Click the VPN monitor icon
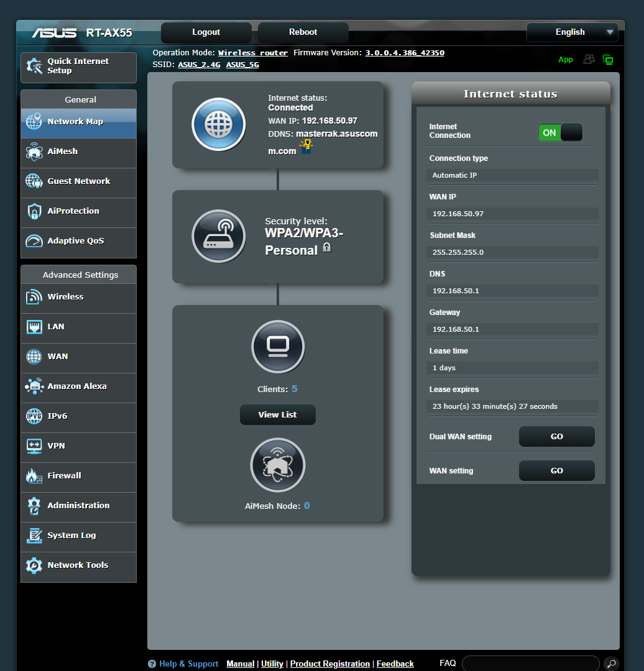This screenshot has width=644, height=671. click(34, 446)
